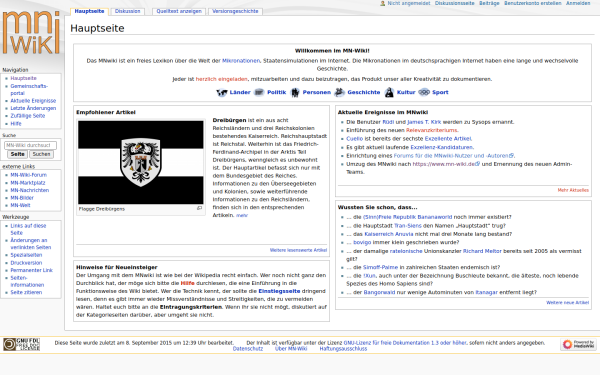Click the red Hilfe link for newcomers
This screenshot has height=375, width=600.
[188, 283]
